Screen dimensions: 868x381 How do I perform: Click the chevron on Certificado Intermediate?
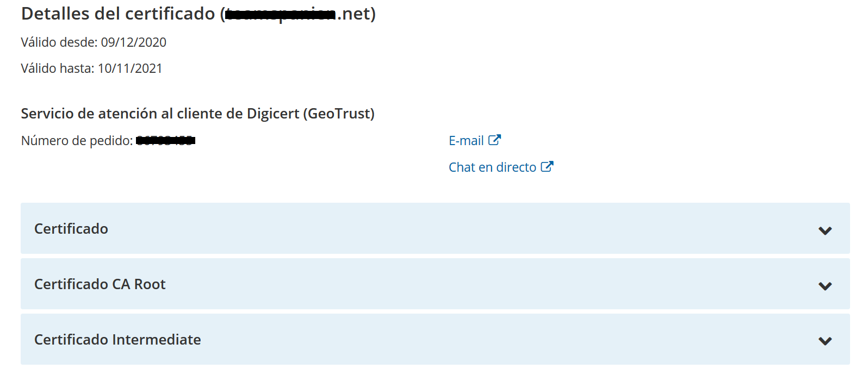tap(825, 341)
